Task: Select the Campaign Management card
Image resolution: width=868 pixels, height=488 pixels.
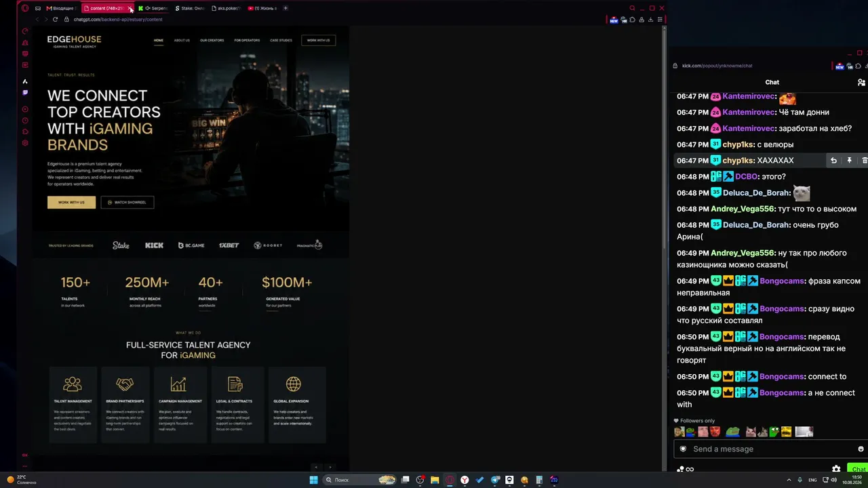Action: point(180,405)
